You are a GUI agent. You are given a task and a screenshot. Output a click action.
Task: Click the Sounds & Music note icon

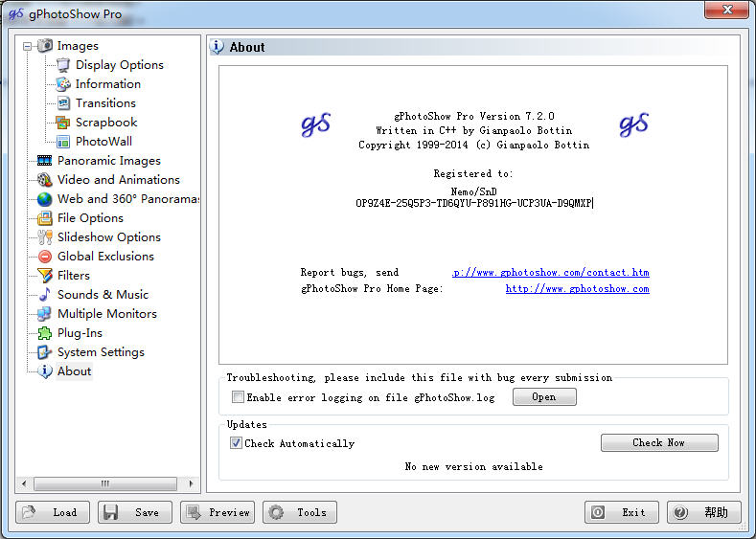pos(45,294)
